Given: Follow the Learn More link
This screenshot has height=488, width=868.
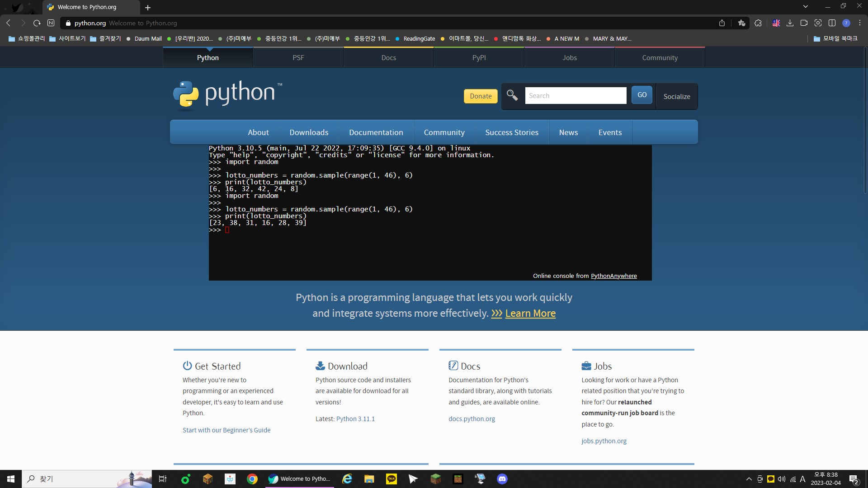Looking at the screenshot, I should point(530,313).
